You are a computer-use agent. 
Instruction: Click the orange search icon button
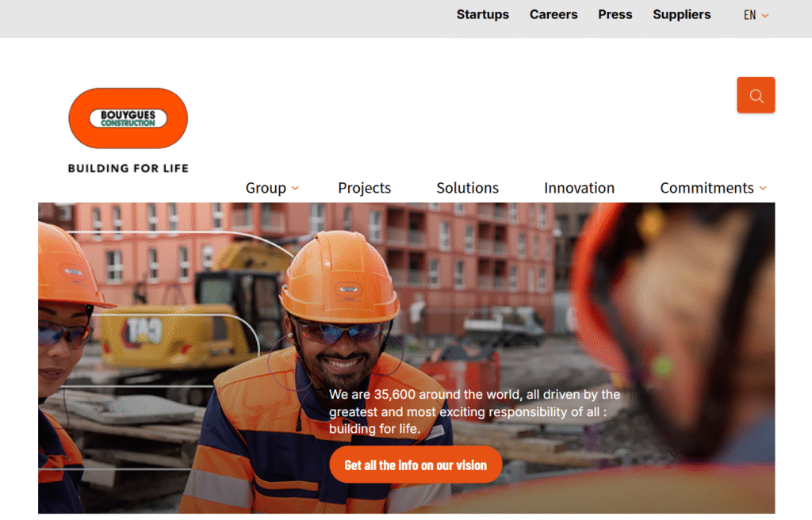click(756, 95)
